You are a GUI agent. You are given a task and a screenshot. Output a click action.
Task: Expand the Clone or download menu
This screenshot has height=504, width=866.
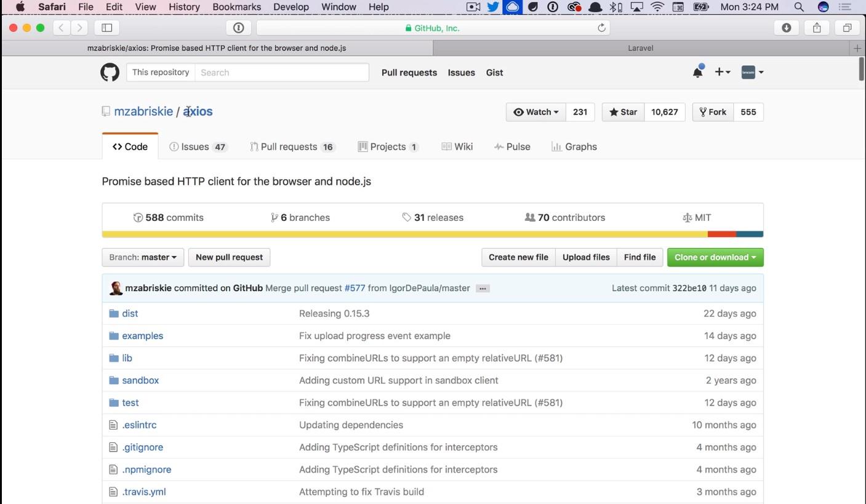(x=715, y=257)
